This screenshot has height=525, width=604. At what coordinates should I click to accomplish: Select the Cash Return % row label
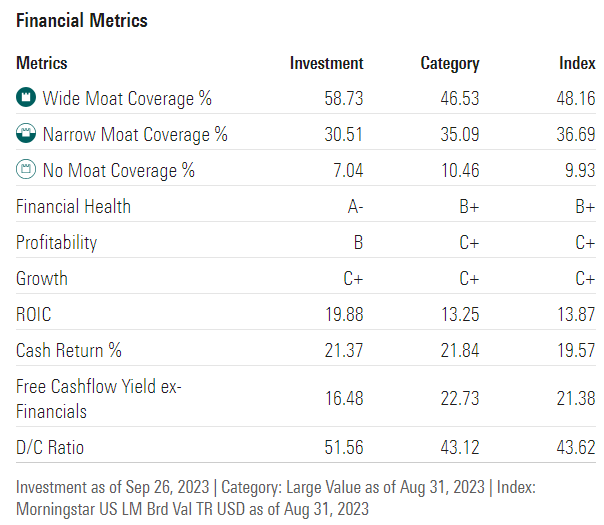69,350
